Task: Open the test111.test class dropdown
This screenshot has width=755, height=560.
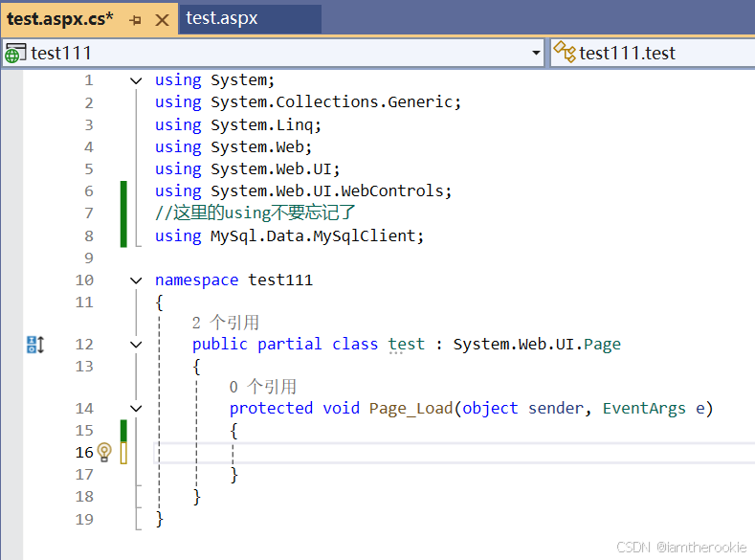Action: click(x=654, y=53)
